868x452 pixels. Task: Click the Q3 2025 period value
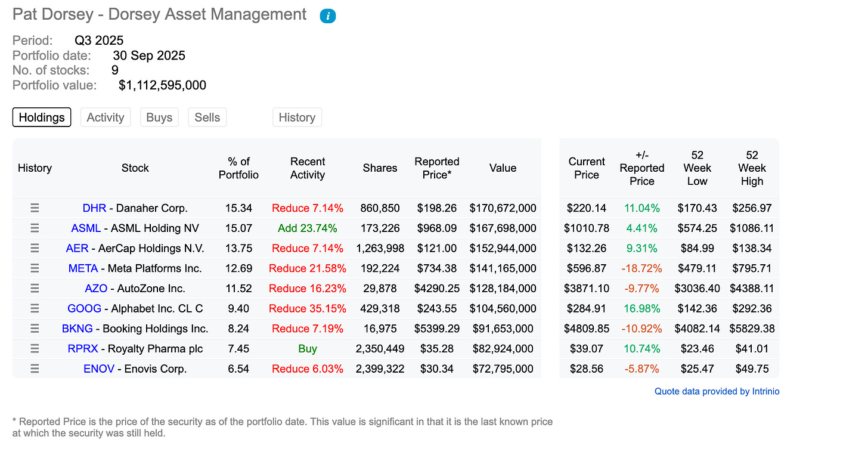click(x=99, y=41)
